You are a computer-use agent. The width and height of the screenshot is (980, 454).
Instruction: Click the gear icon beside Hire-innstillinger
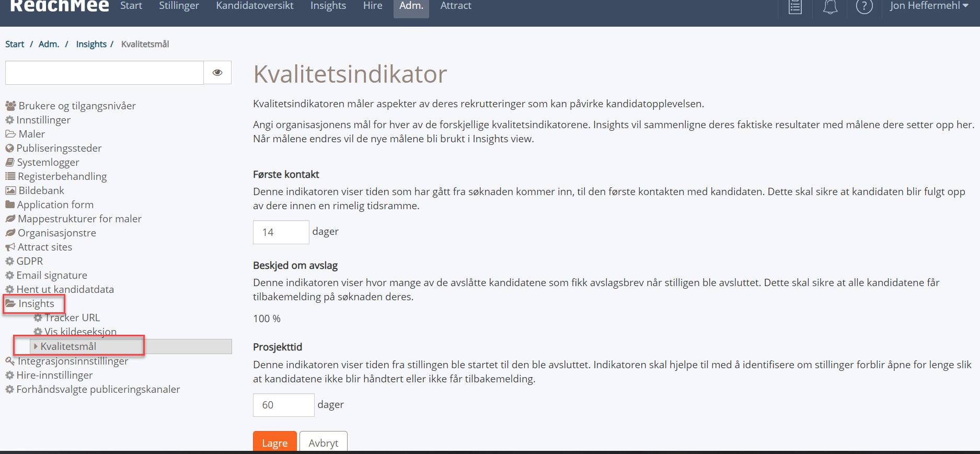[9, 375]
